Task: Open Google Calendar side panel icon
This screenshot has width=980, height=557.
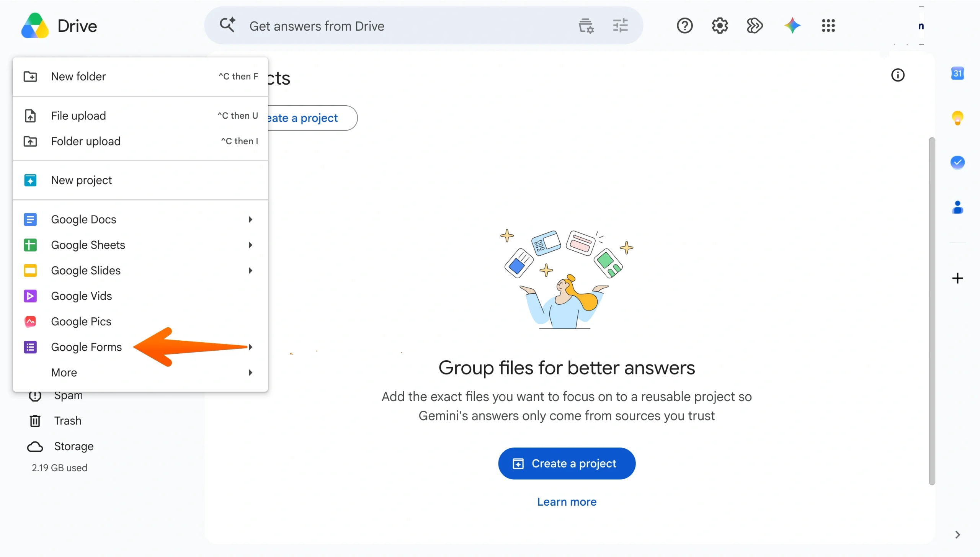Action: click(x=957, y=74)
